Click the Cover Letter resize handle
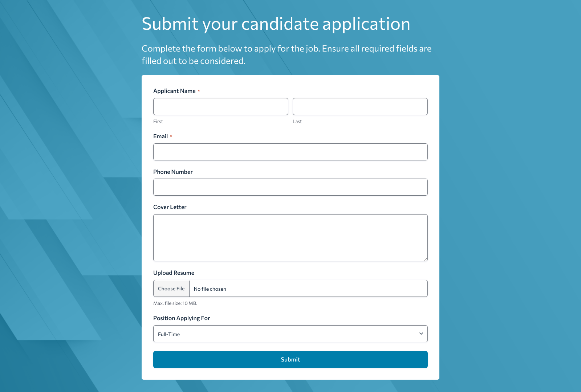Viewport: 581px width, 392px height. 426,259
